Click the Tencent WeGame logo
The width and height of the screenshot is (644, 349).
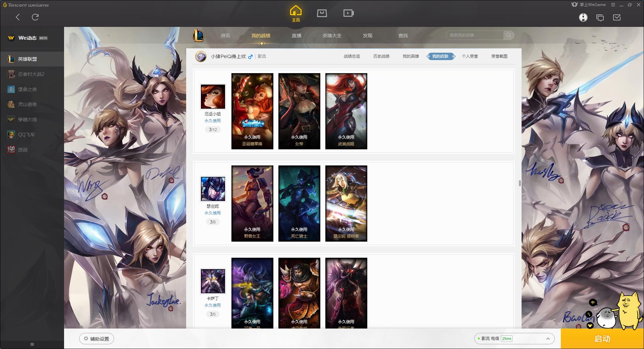coord(26,5)
